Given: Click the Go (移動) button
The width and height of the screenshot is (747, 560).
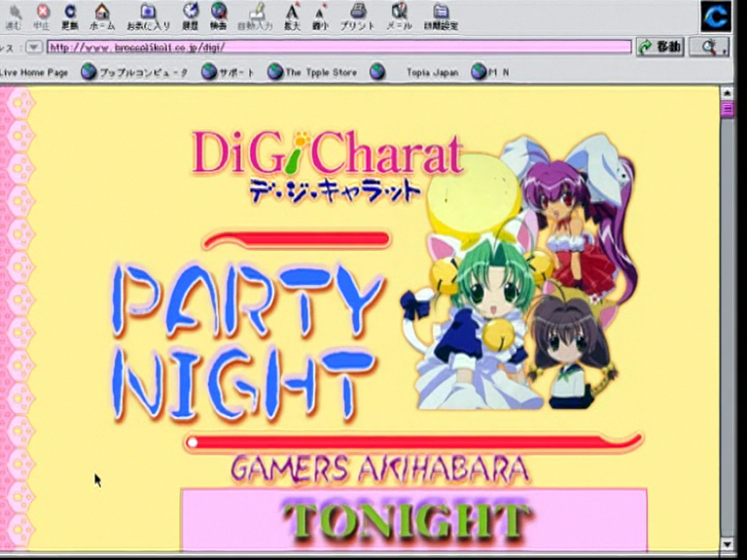Looking at the screenshot, I should click(659, 47).
